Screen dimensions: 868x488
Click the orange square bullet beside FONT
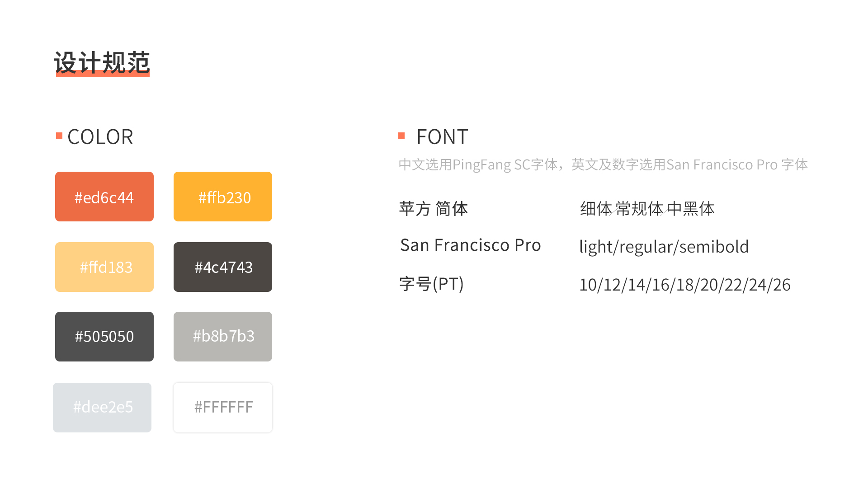(x=401, y=136)
